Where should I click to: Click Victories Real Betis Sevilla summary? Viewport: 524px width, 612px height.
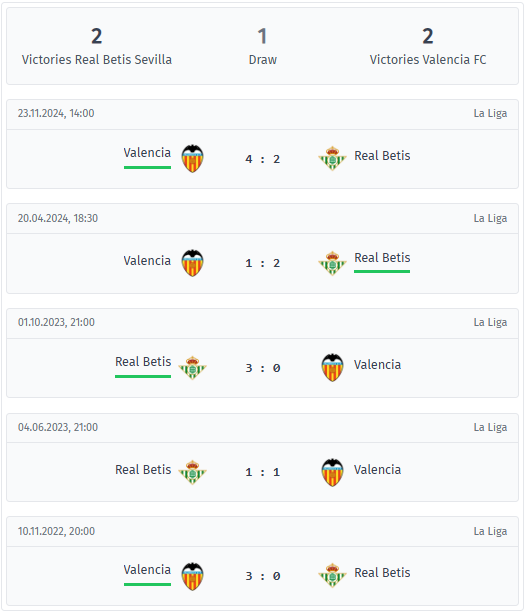point(97,46)
